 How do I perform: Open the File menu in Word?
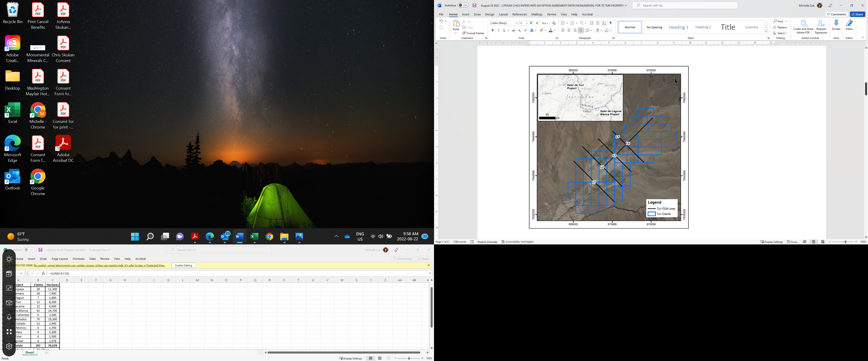pos(441,14)
